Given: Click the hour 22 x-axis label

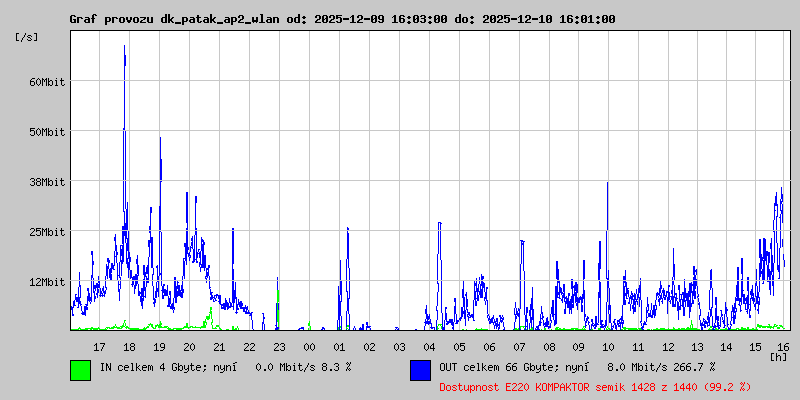Looking at the screenshot, I should click(x=249, y=347).
